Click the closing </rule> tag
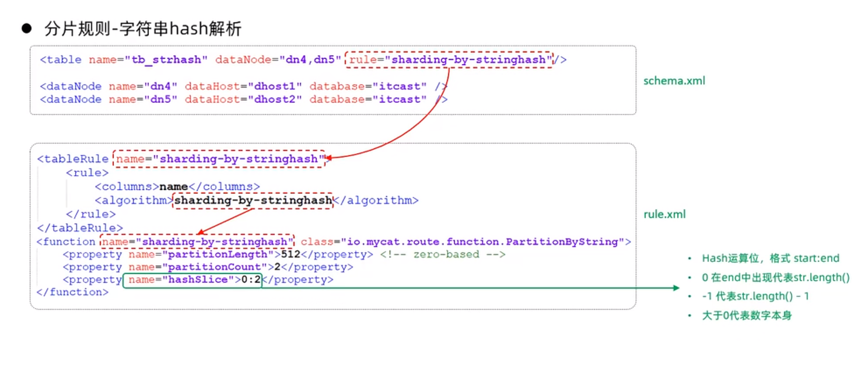This screenshot has height=365, width=868. tap(91, 214)
